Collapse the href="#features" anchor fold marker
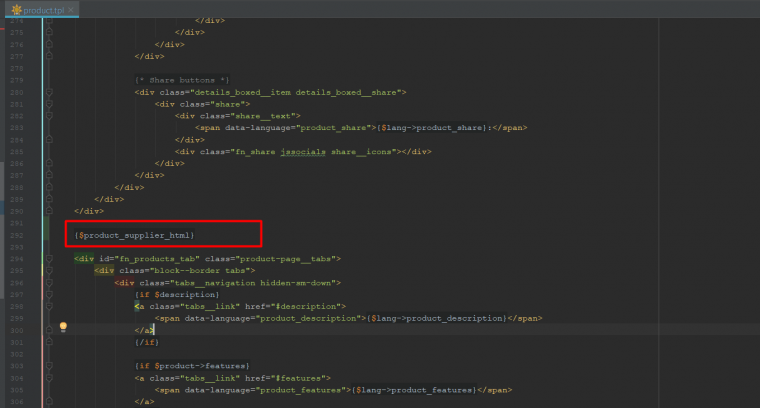Viewport: 760px width, 408px height. click(50, 378)
